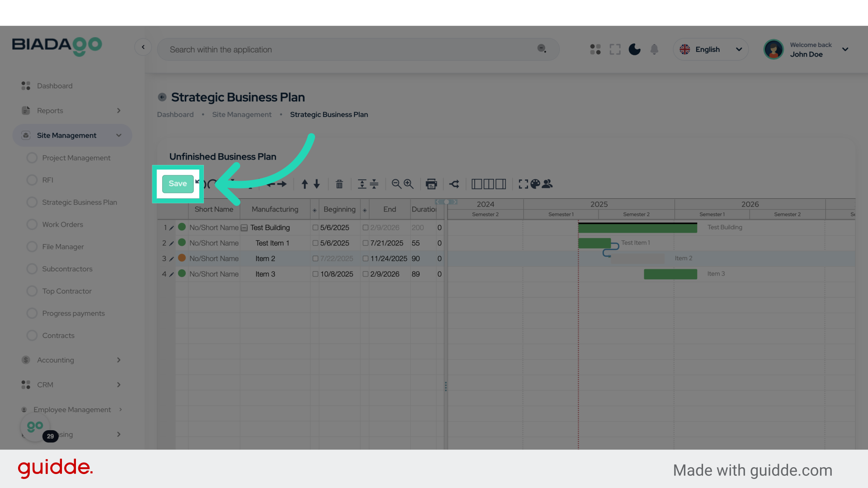Delete the selected task via trash icon

pos(339,184)
